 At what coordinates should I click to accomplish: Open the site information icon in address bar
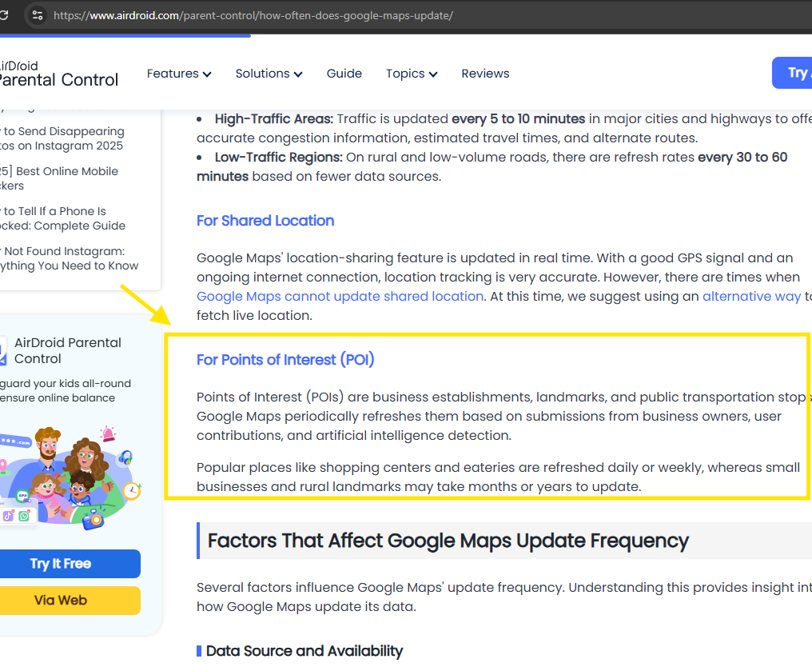38,15
